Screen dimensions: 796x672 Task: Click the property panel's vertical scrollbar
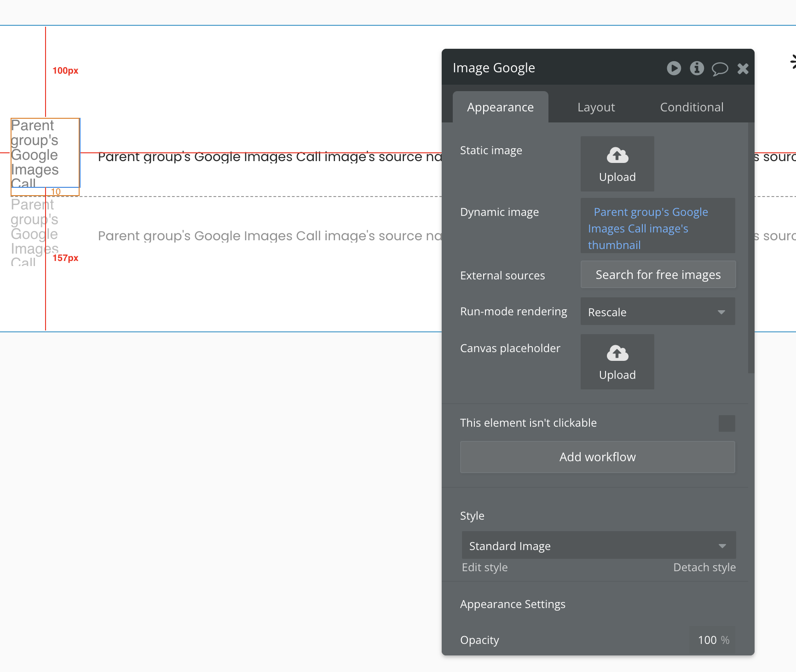(751, 249)
